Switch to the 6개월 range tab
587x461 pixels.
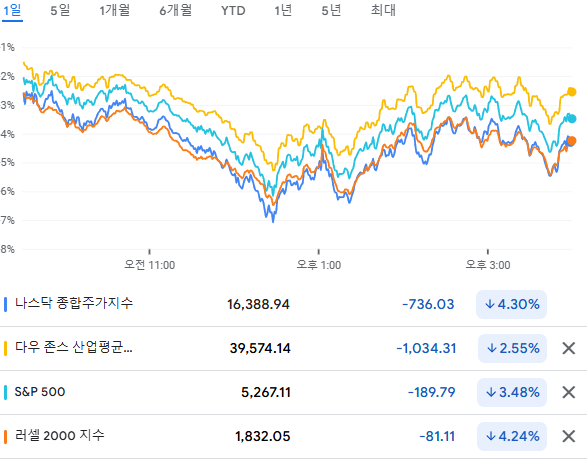[176, 10]
